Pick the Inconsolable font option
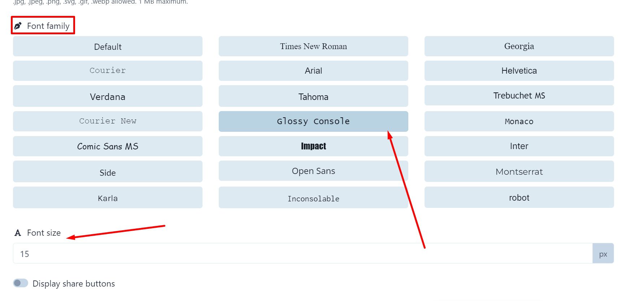This screenshot has width=644, height=301. pos(313,198)
